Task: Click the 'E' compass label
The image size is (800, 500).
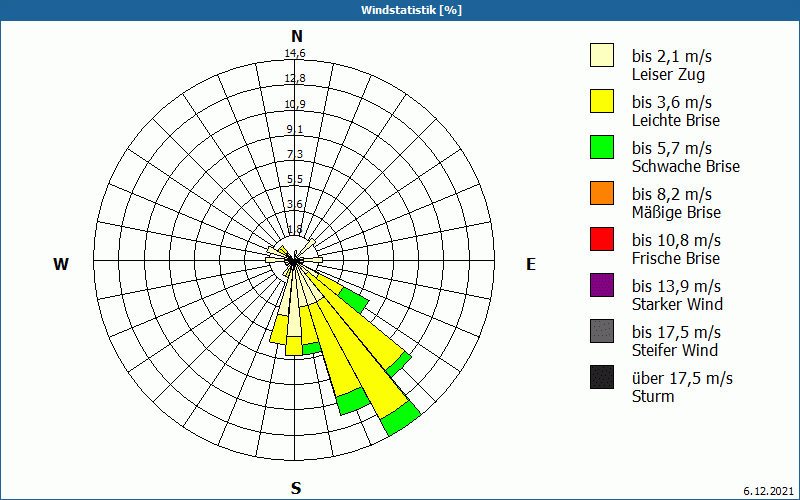Action: point(531,264)
